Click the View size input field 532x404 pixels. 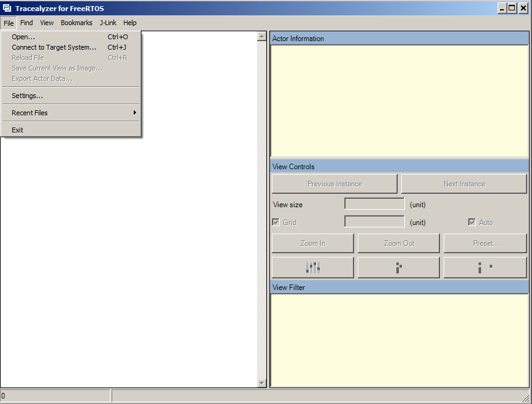coord(374,204)
